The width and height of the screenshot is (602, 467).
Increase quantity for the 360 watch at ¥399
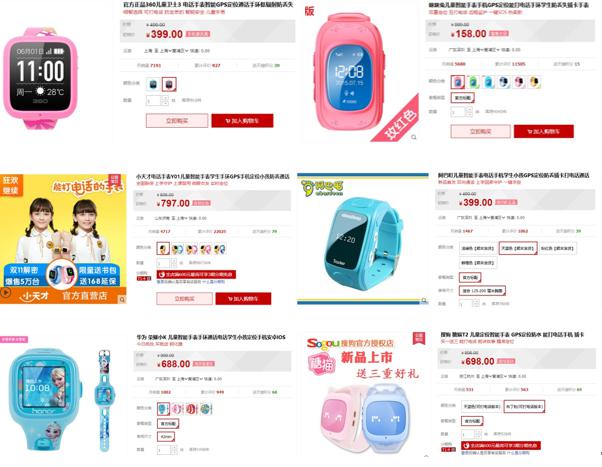165,98
